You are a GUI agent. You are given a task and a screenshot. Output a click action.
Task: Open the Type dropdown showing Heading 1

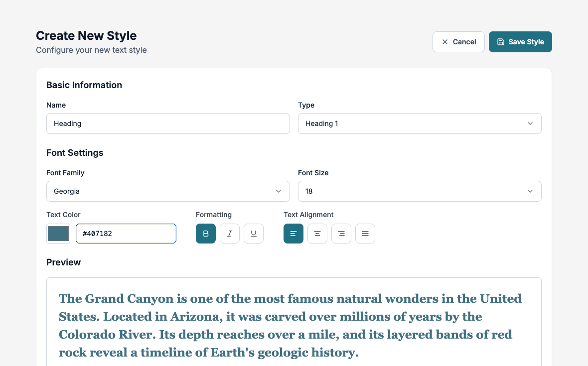pyautogui.click(x=420, y=123)
